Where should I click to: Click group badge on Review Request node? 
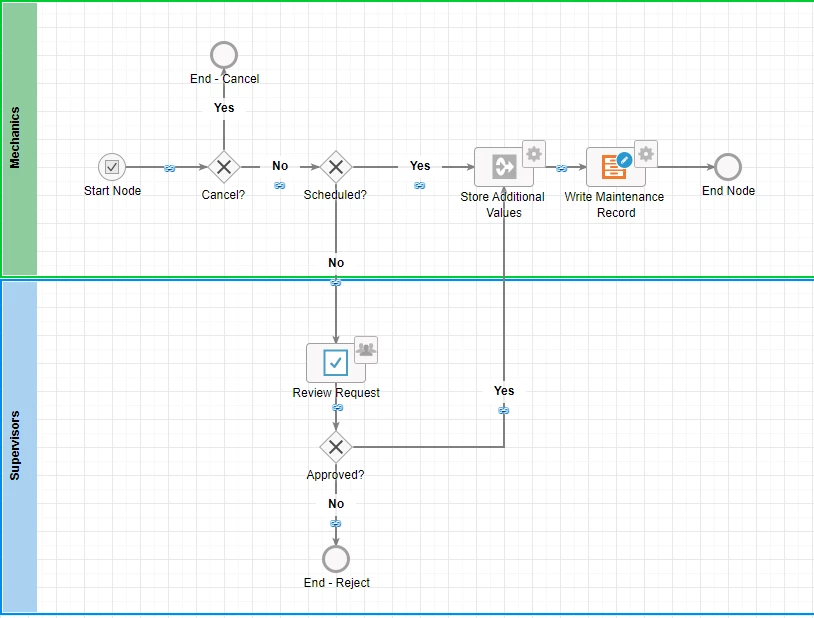[366, 350]
